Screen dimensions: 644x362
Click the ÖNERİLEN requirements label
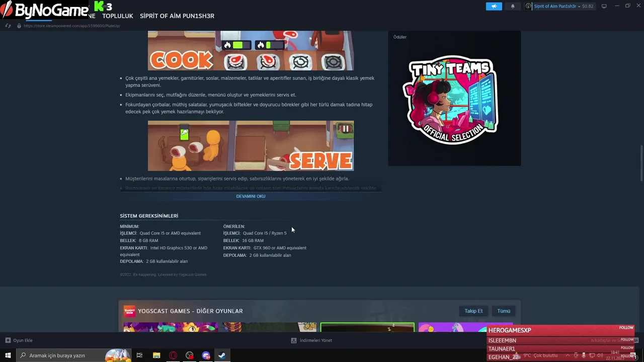234,226
